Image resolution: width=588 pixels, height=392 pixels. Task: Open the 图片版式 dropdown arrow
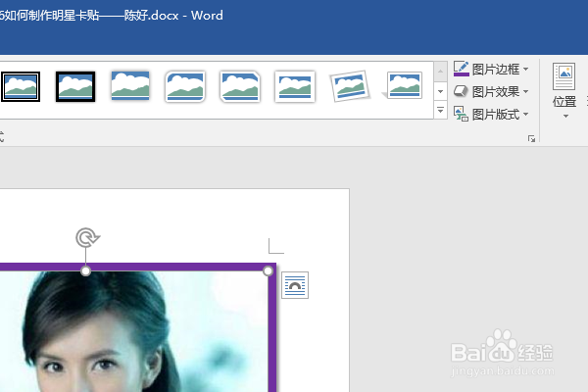point(525,114)
